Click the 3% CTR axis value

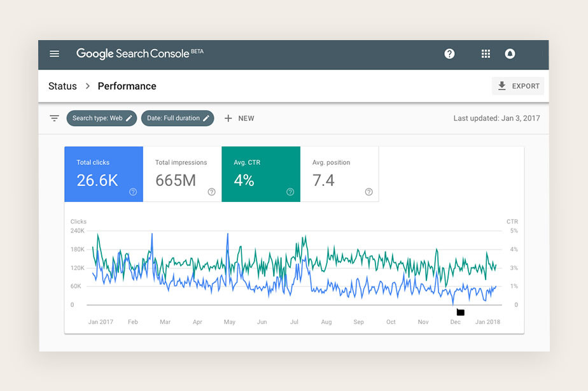(514, 268)
